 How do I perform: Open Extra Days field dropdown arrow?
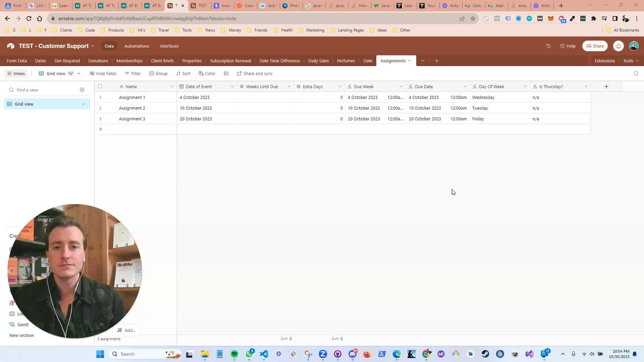(x=340, y=86)
